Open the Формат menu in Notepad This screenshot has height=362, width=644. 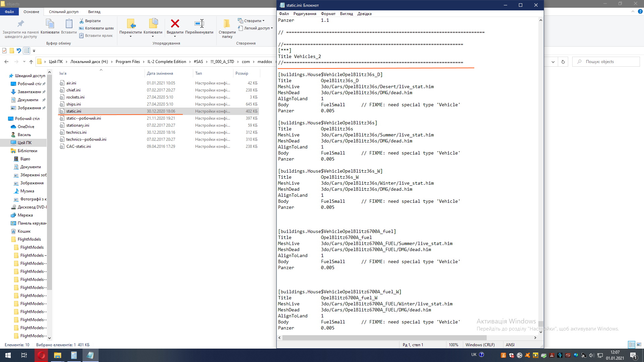pyautogui.click(x=328, y=14)
